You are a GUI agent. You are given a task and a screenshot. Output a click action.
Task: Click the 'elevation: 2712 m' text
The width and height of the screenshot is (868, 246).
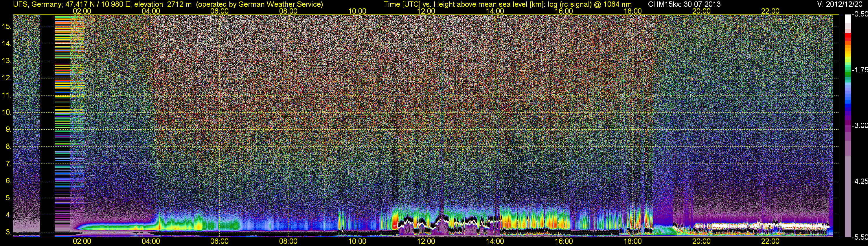click(x=163, y=4)
